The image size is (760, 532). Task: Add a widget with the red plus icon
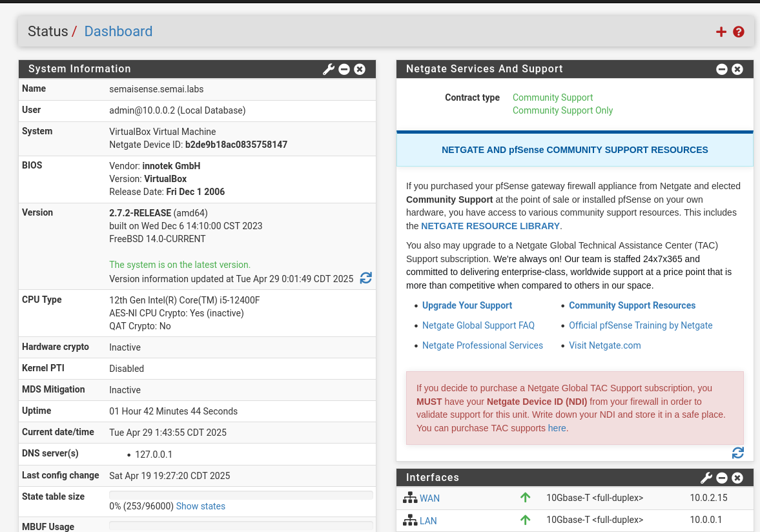721,32
